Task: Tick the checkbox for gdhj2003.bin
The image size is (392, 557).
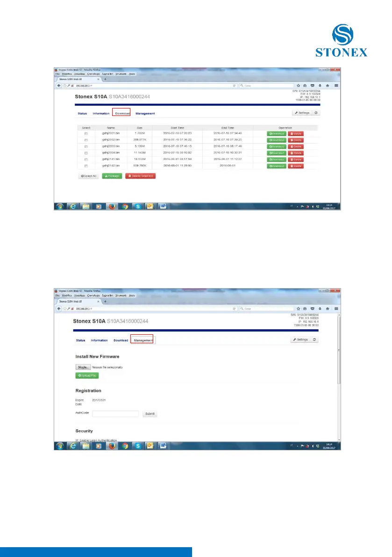Action: [86, 146]
